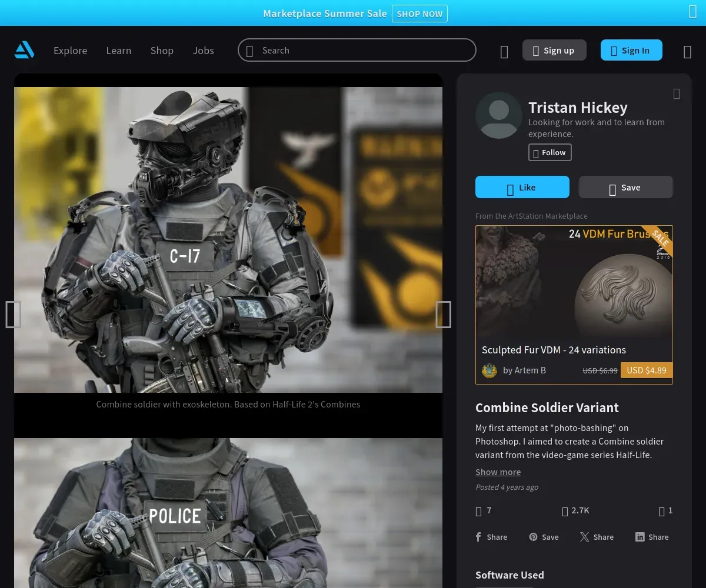The image size is (706, 588).
Task: Follow Tristan Hickey
Action: click(x=550, y=152)
